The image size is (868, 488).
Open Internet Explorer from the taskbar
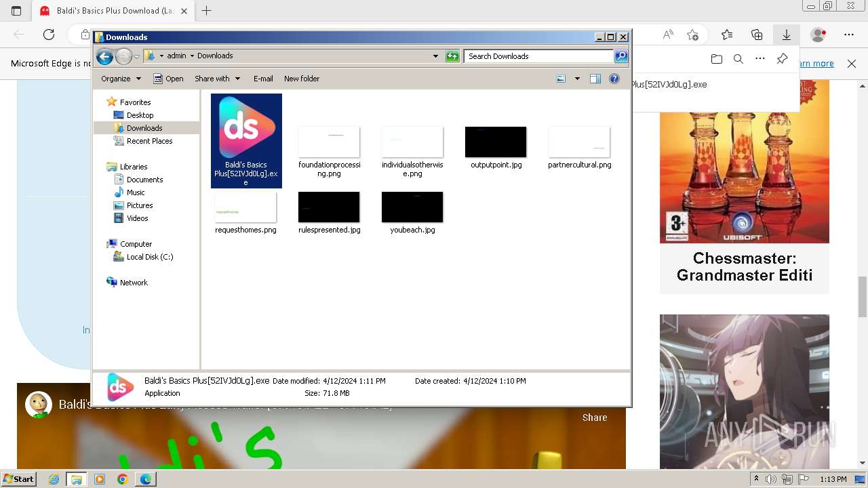54,479
